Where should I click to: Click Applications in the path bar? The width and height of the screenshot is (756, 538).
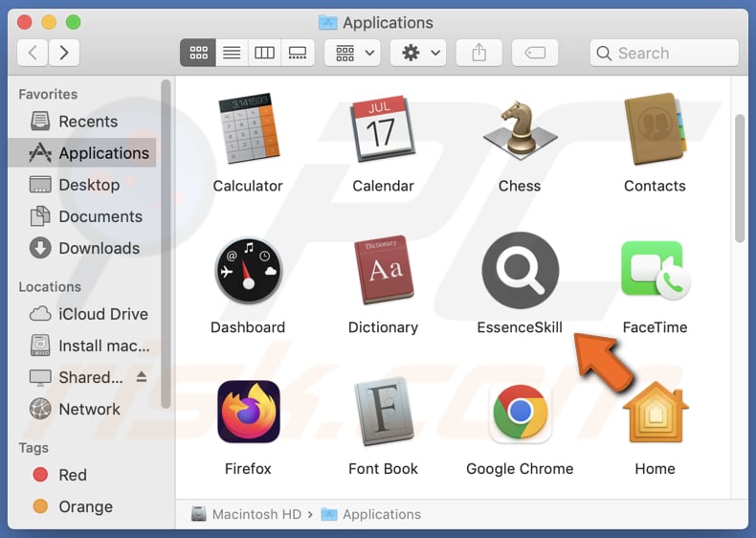click(x=371, y=514)
